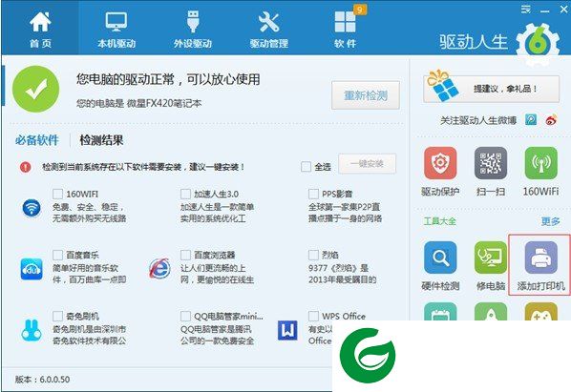Screen dimensions: 571x392
Task: Click the green rocket tool icon
Action: (491, 312)
